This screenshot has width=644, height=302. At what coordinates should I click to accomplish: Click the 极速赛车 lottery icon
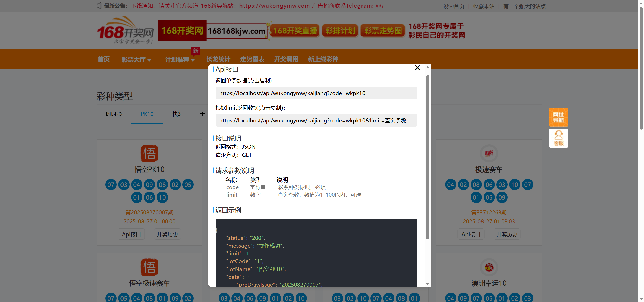[x=489, y=153]
